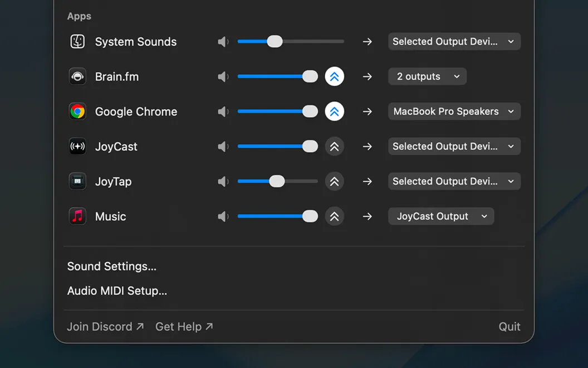The image size is (588, 368).
Task: Click the Music label
Action: click(110, 216)
